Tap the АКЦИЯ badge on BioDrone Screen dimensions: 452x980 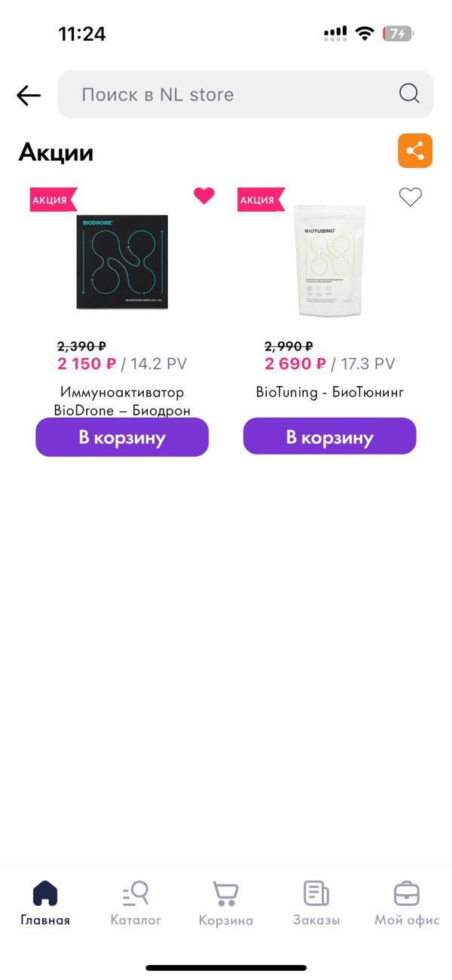(51, 201)
